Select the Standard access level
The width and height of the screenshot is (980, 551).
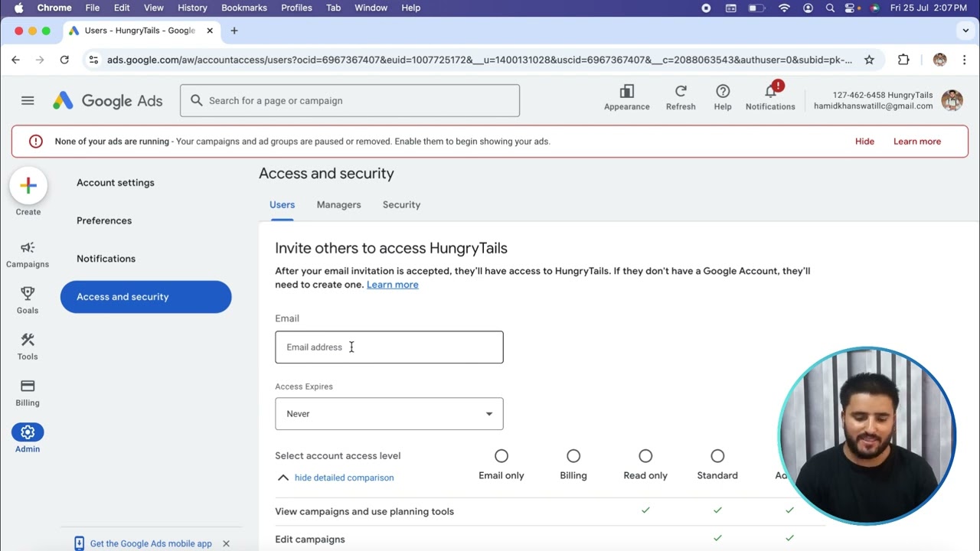[x=717, y=456]
